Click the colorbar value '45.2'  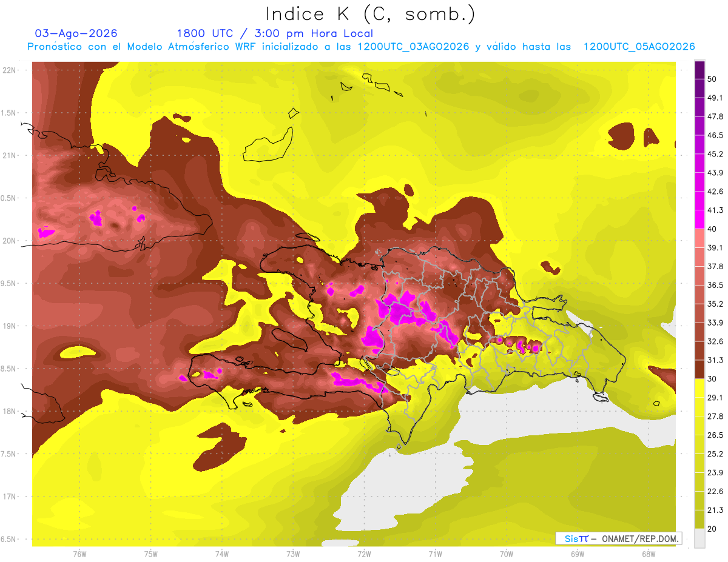coord(715,154)
